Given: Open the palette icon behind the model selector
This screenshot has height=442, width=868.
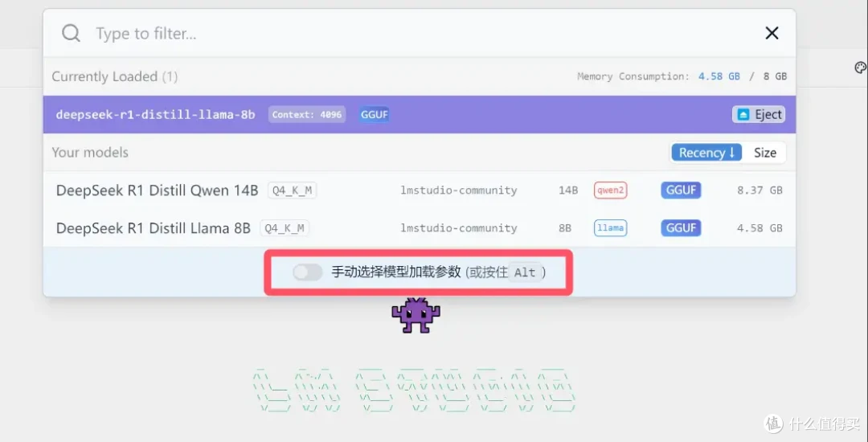Looking at the screenshot, I should coord(860,67).
